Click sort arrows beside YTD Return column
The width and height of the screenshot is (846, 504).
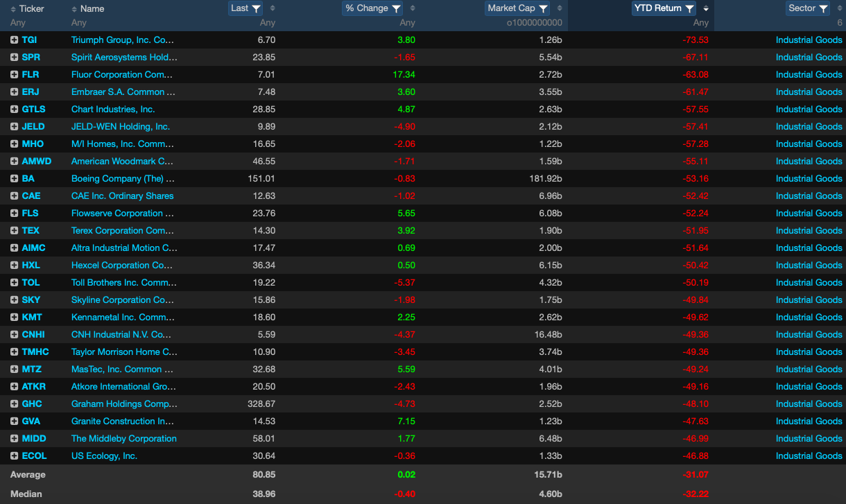point(706,8)
